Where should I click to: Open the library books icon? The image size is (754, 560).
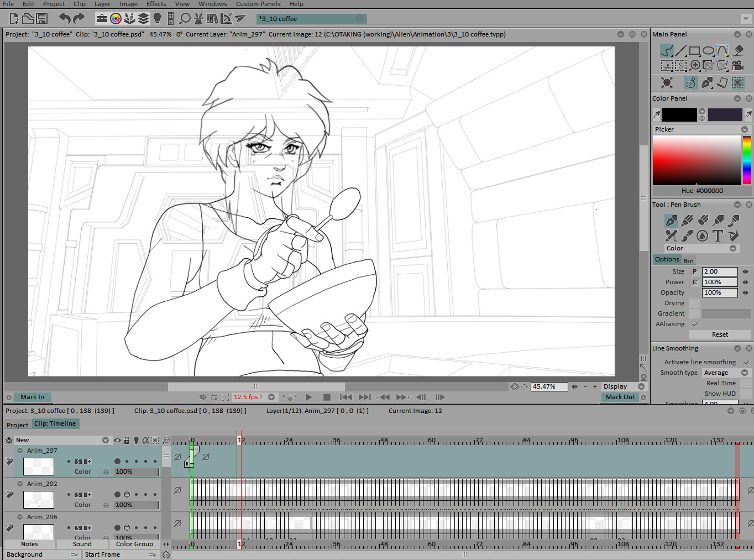click(x=212, y=19)
